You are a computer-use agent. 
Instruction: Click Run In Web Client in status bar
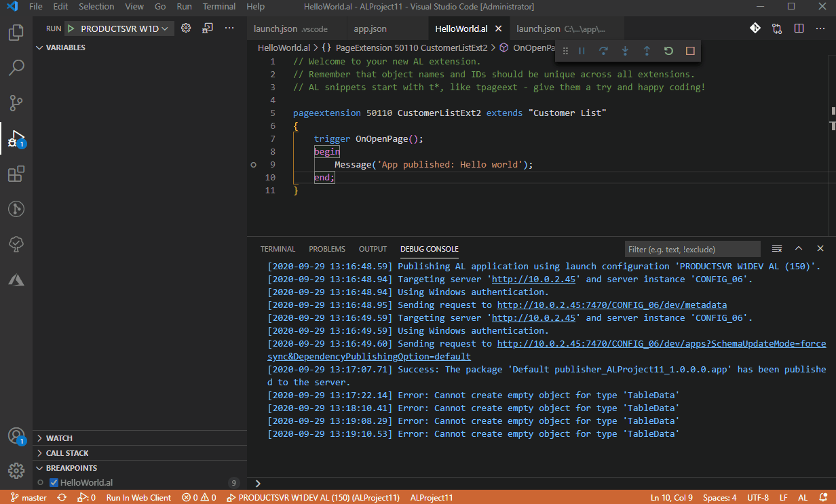138,497
